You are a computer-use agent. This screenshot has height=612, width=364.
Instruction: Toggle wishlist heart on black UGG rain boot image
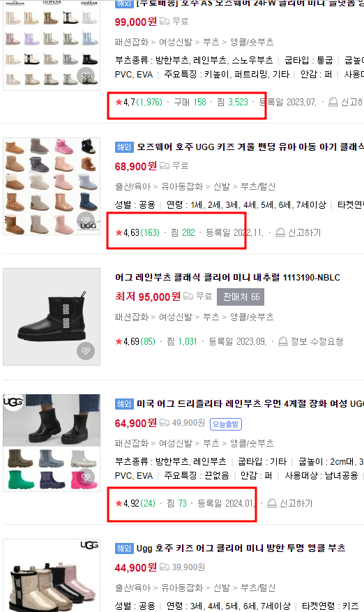click(86, 350)
